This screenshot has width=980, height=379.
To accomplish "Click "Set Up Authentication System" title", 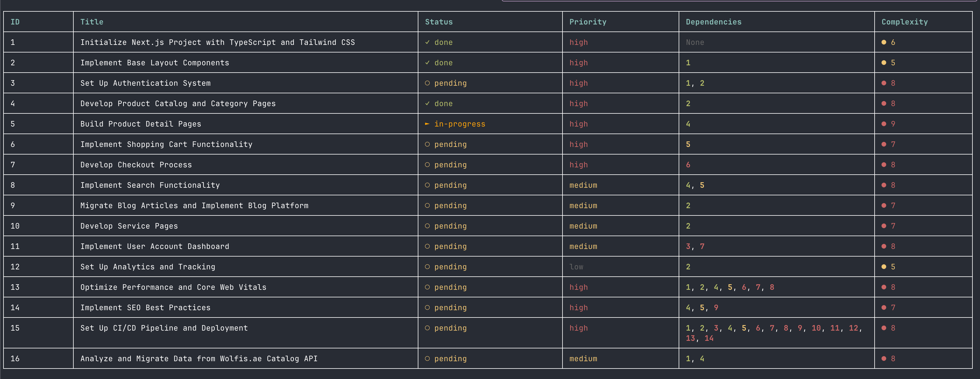I will [145, 83].
